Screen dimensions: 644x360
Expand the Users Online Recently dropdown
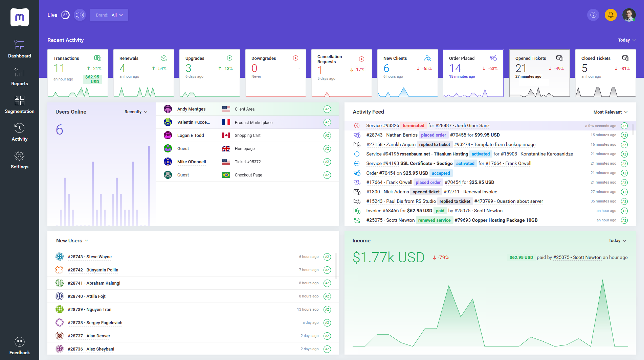click(x=136, y=112)
